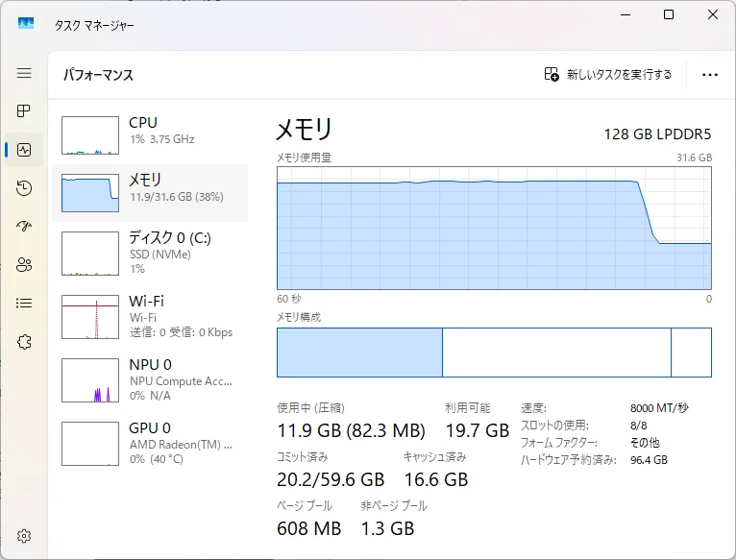The width and height of the screenshot is (736, 560).
Task: Click the パフォーマンス page heading
Action: tap(98, 75)
